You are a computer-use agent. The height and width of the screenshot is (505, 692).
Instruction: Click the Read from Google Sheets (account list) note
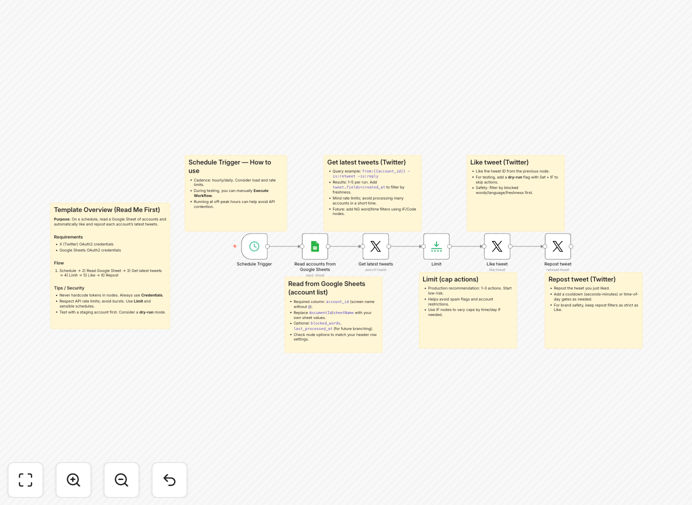pyautogui.click(x=333, y=314)
